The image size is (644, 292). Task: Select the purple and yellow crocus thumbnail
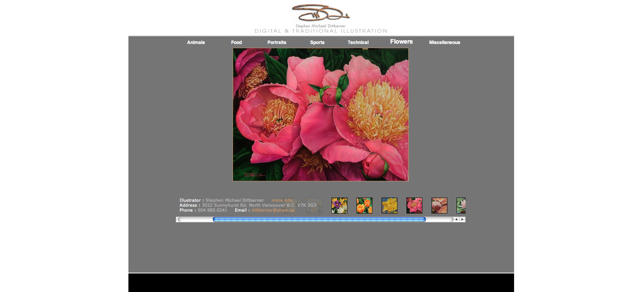pyautogui.click(x=339, y=206)
